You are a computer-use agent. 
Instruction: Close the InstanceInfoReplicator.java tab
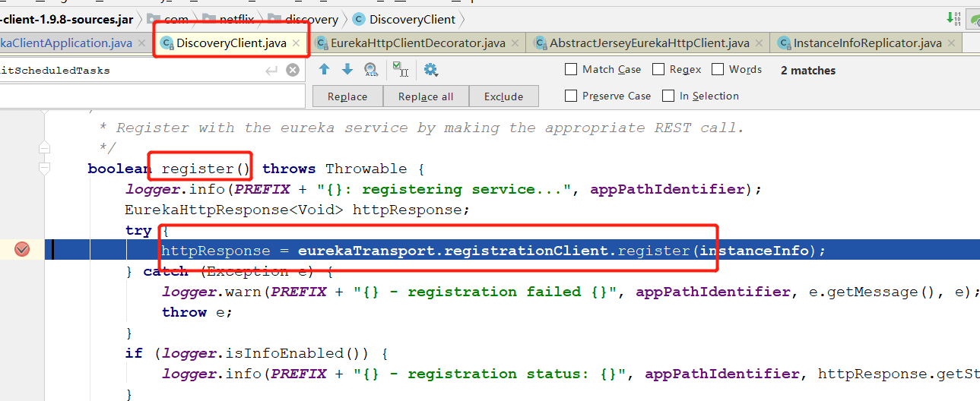pyautogui.click(x=952, y=43)
